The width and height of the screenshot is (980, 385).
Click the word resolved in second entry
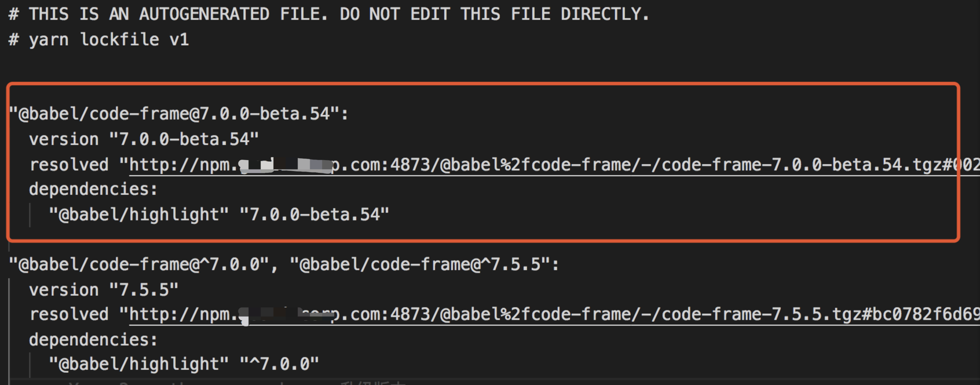click(x=69, y=314)
